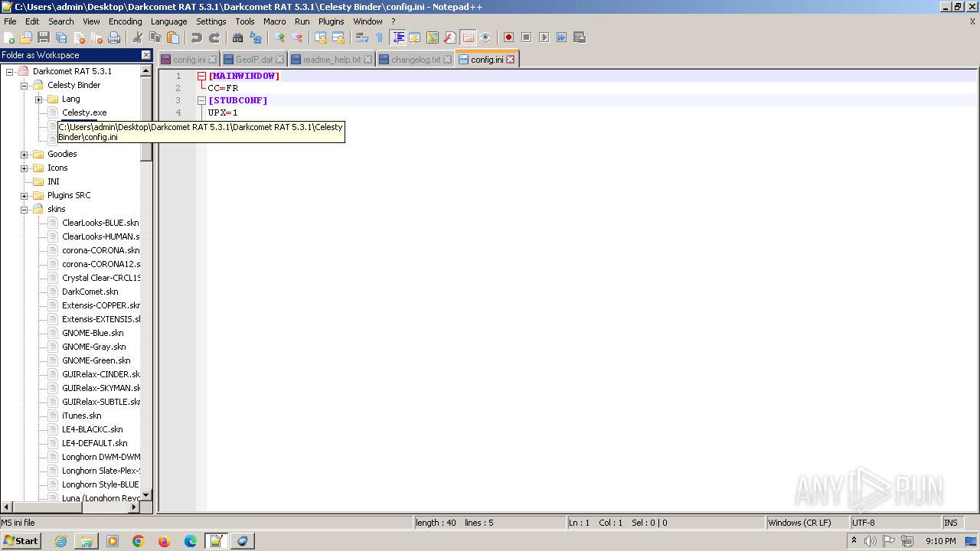The height and width of the screenshot is (551, 980).
Task: Select iTunes.skn in the tree
Action: (x=82, y=416)
